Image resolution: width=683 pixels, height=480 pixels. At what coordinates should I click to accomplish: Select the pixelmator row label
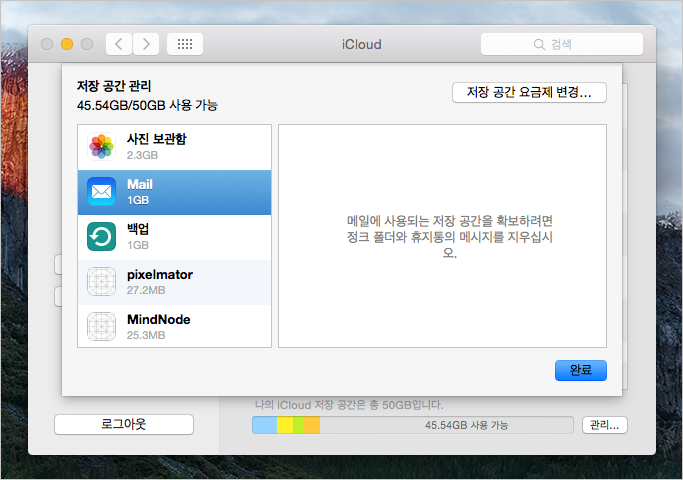tap(160, 274)
